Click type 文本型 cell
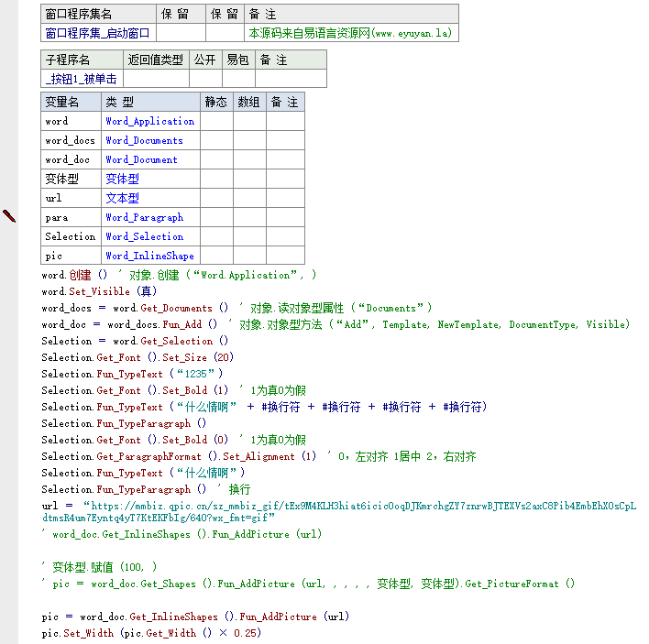This screenshot has height=644, width=649. [x=150, y=198]
